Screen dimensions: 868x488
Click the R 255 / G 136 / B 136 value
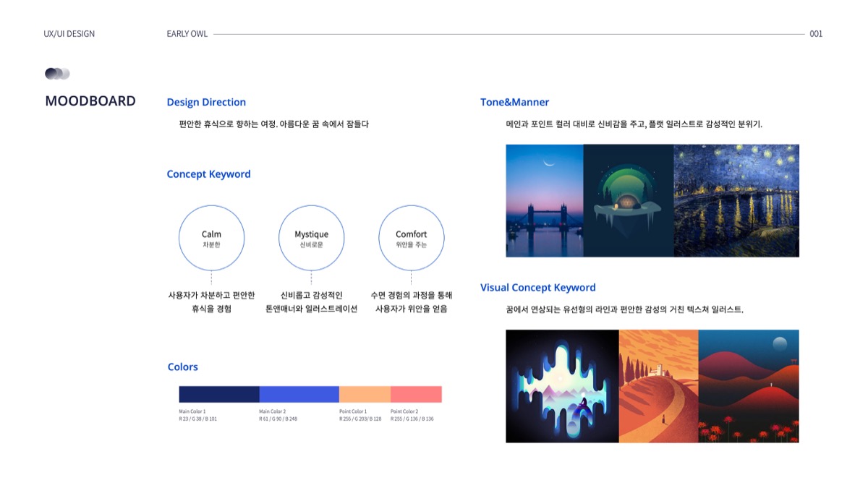[x=412, y=419]
